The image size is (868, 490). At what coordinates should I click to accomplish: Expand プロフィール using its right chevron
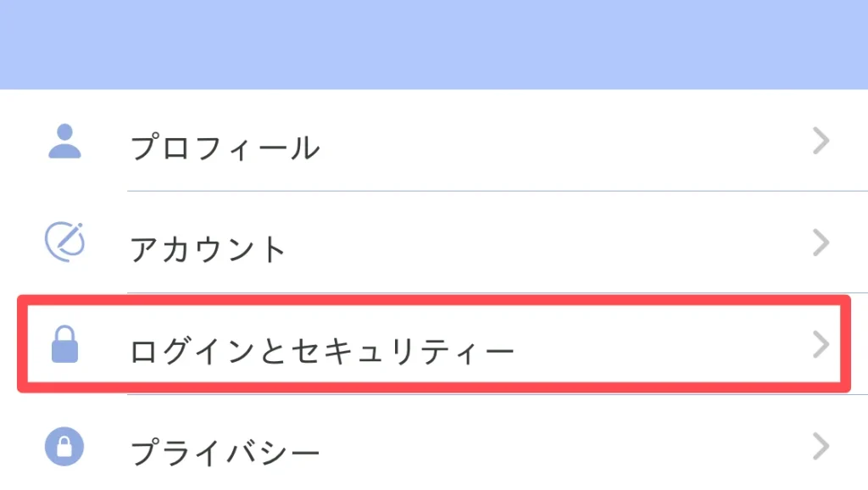(821, 141)
